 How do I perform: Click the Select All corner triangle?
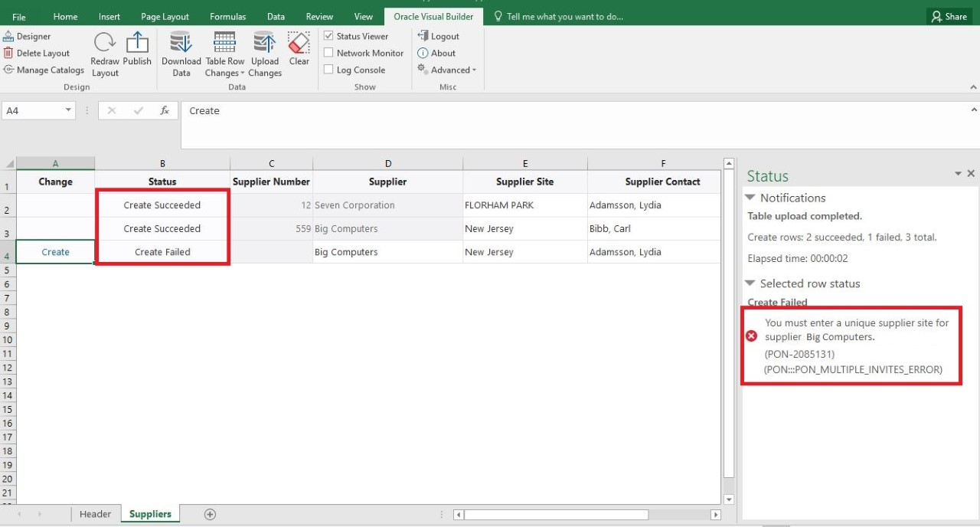click(x=8, y=163)
